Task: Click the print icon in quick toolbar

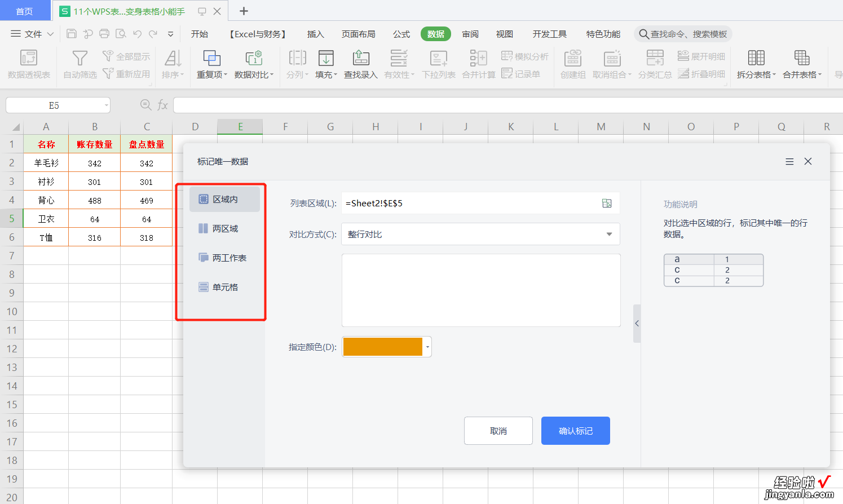Action: point(104,34)
